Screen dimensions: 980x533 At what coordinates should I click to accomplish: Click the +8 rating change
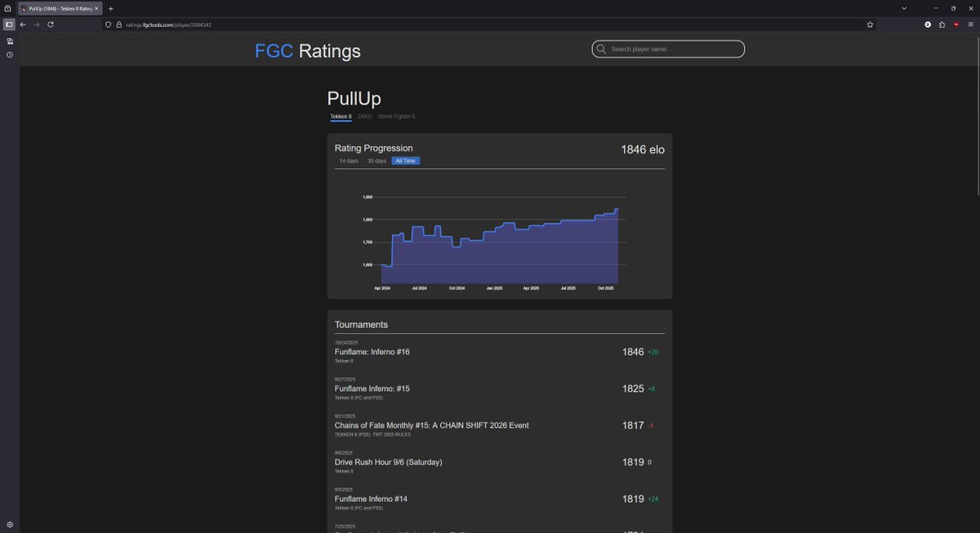(x=652, y=389)
